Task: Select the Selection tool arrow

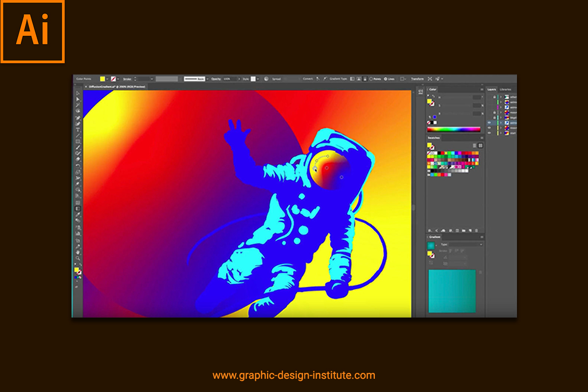Action: tap(78, 93)
